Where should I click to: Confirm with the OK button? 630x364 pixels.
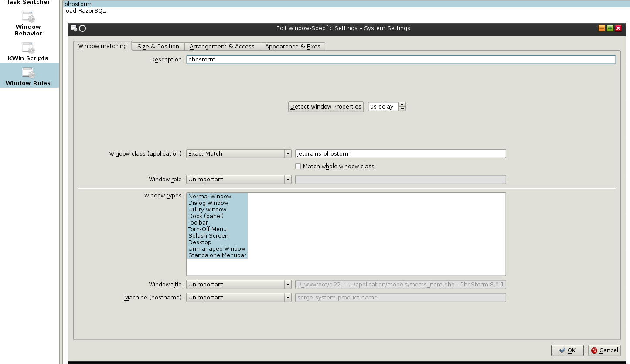[x=567, y=350]
